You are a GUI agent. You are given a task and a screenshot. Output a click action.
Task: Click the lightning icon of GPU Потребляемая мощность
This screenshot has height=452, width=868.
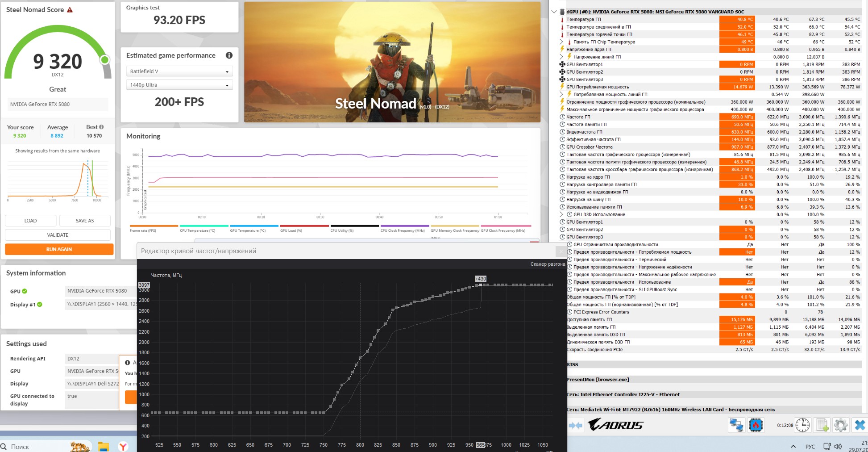(562, 87)
